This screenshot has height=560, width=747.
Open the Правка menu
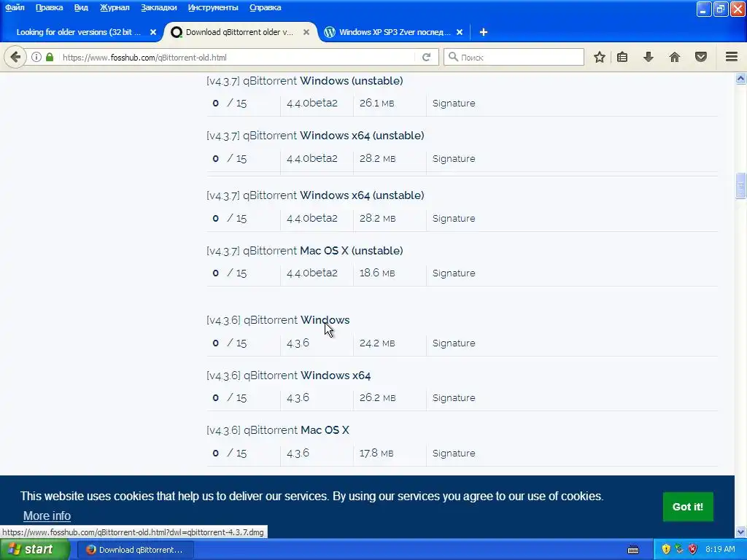pos(49,7)
